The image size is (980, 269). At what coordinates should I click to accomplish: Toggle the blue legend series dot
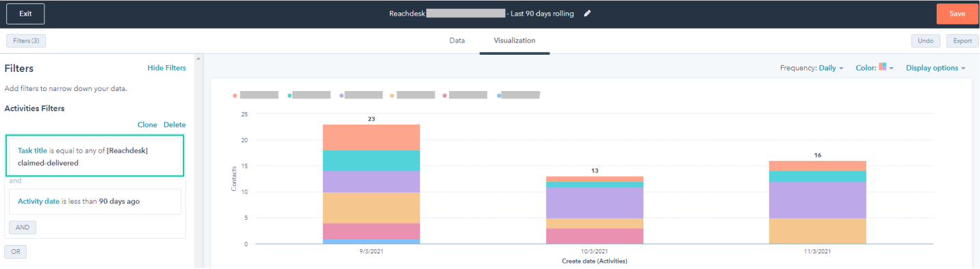(x=500, y=96)
